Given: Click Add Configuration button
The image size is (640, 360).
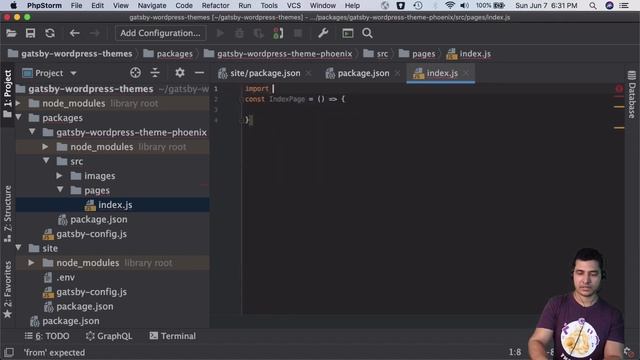Looking at the screenshot, I should (160, 33).
